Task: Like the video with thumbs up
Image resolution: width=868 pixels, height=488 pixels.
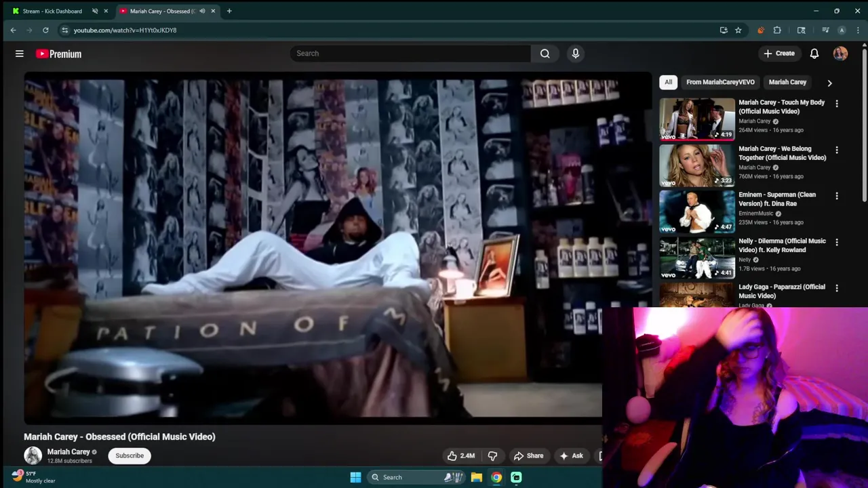Action: point(461,455)
